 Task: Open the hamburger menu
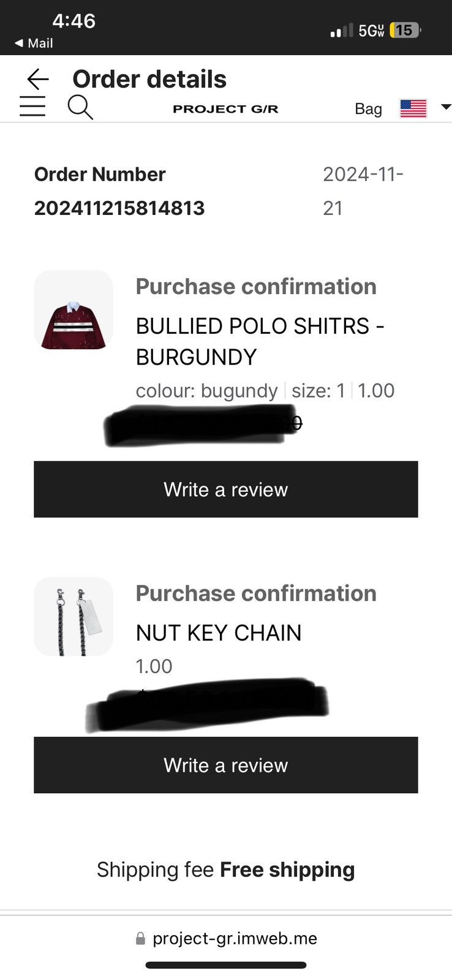[x=32, y=107]
